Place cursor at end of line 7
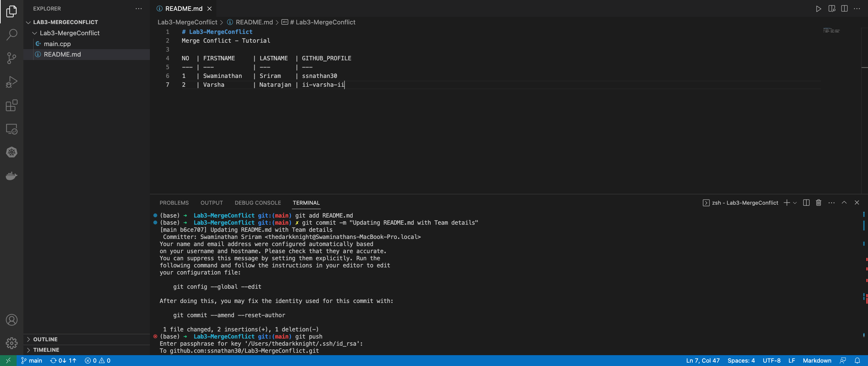The height and width of the screenshot is (366, 868). pos(344,85)
